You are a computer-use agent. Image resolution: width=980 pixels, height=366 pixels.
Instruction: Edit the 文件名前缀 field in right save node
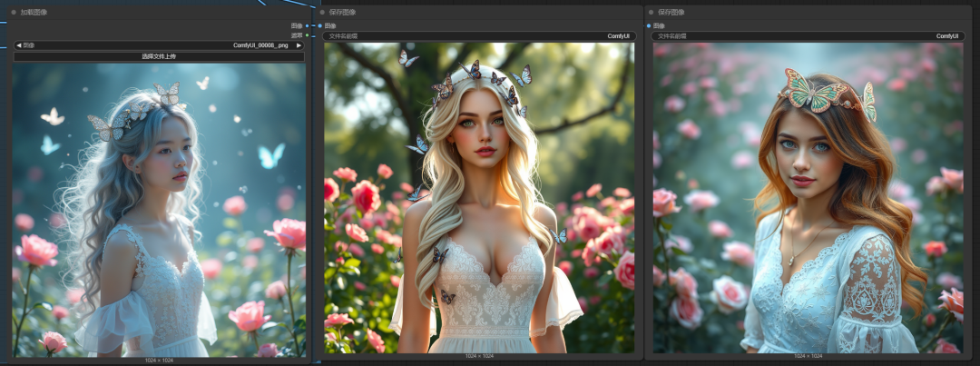(808, 36)
